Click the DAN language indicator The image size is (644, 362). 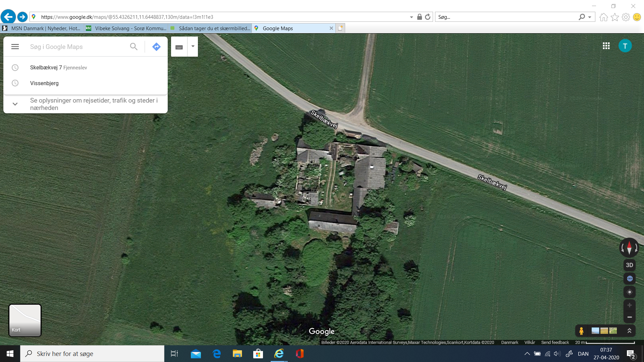click(583, 354)
